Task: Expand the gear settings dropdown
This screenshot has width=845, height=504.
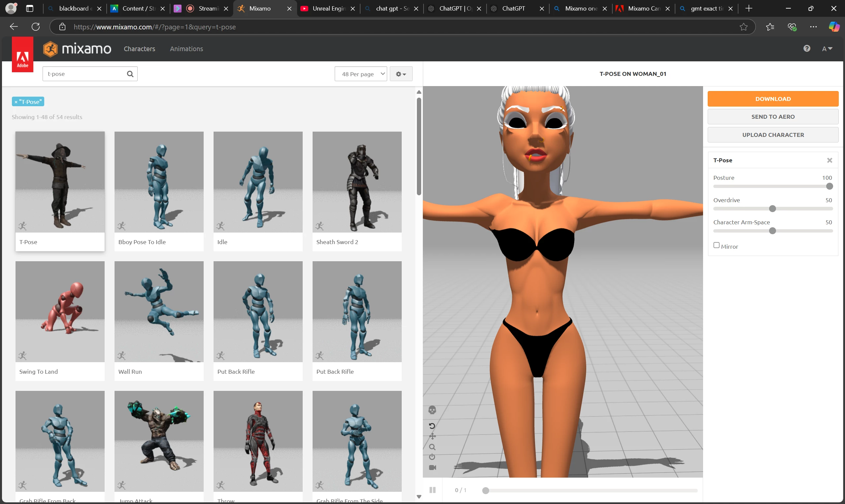Action: pyautogui.click(x=401, y=74)
